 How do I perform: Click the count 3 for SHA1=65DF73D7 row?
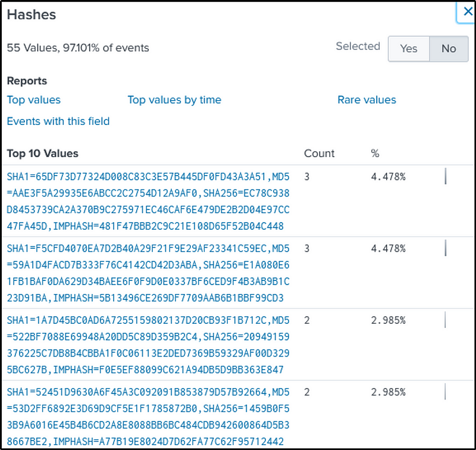pyautogui.click(x=306, y=177)
